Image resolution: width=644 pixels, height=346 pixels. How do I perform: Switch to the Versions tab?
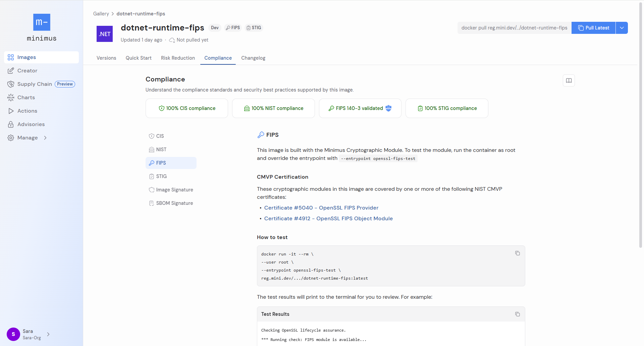point(106,58)
